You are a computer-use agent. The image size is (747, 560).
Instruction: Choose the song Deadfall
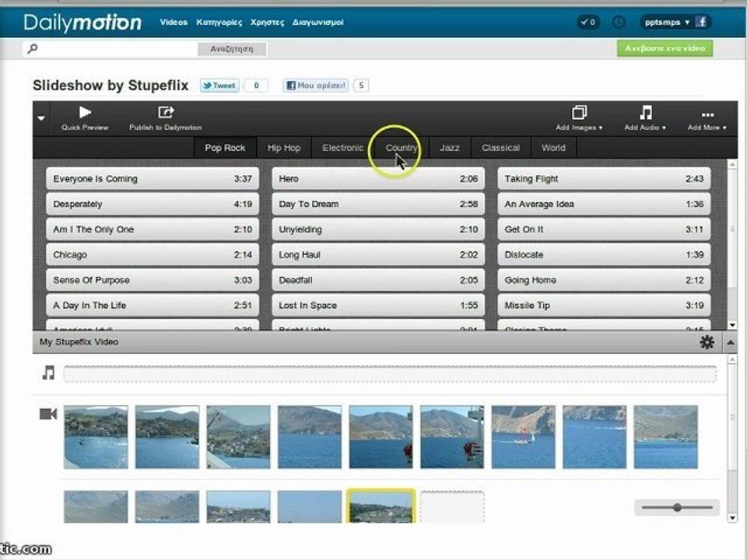pyautogui.click(x=378, y=280)
